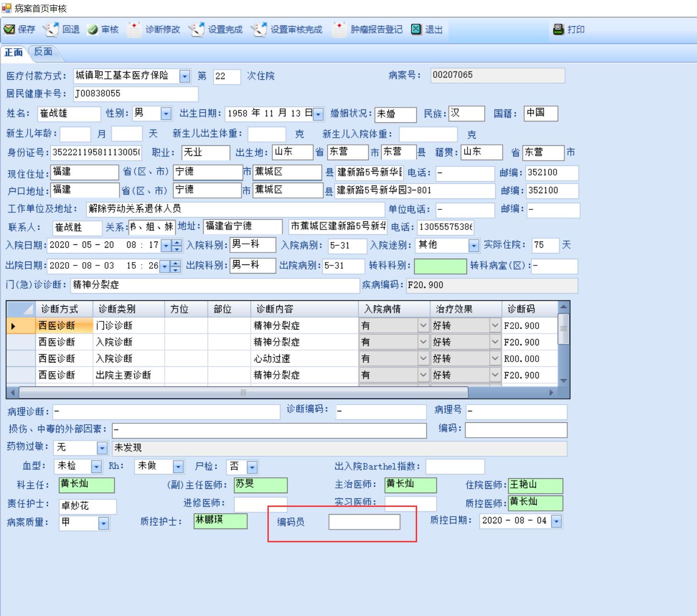Click the 打印 printer icon
Viewport: 697px width, 616px height.
point(558,30)
